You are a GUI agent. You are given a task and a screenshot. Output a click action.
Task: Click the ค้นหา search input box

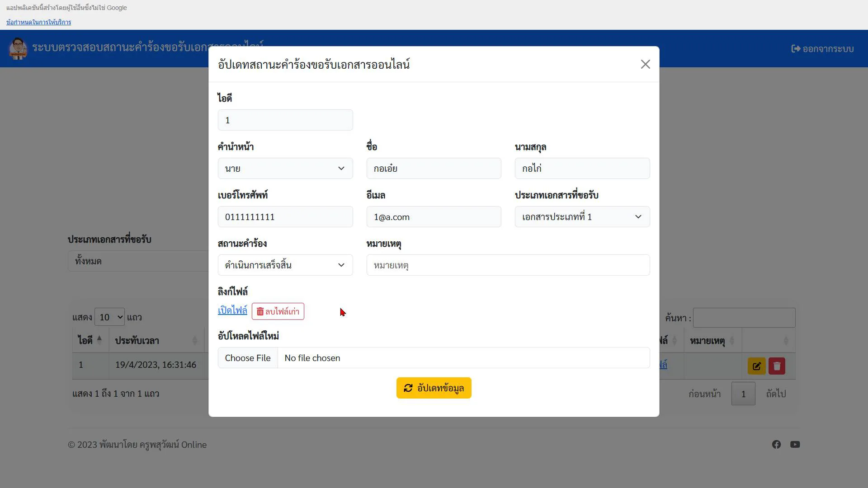pos(744,318)
